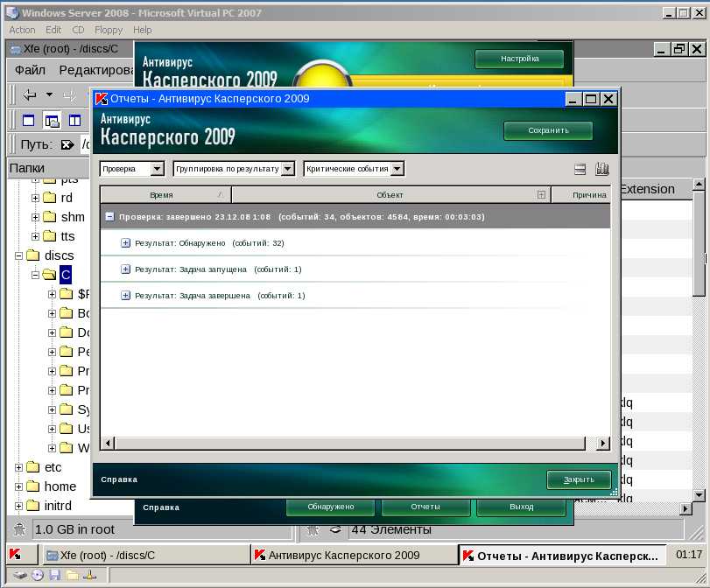Click Закрыть button in Reports window
Viewport: 710px width, 588px height.
point(579,479)
